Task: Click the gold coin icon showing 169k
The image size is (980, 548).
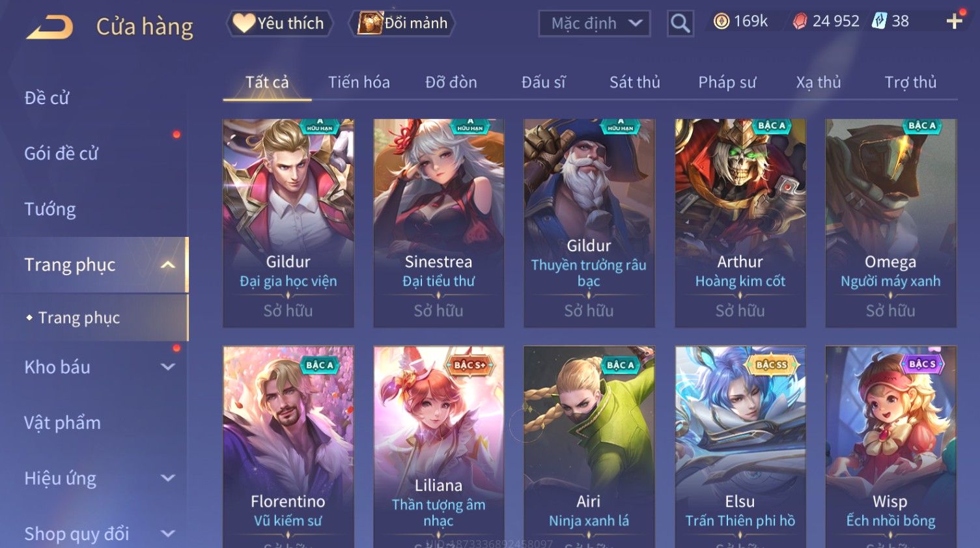Action: pos(721,21)
